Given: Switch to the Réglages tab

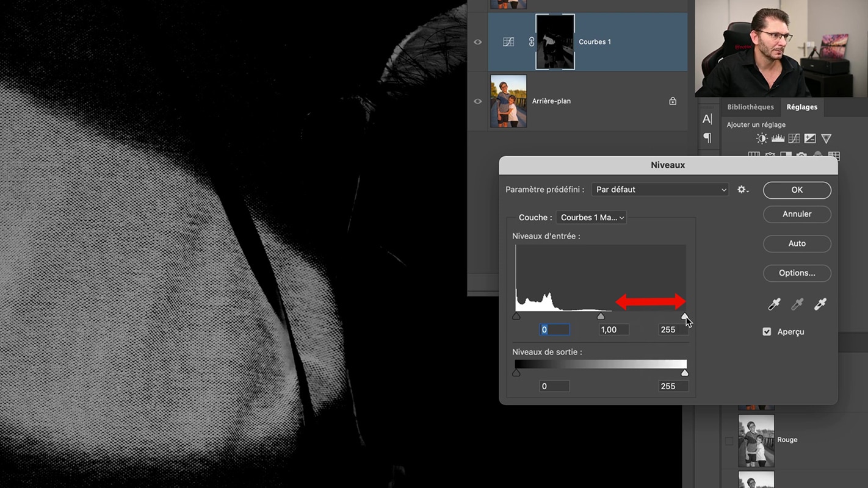Looking at the screenshot, I should (802, 107).
